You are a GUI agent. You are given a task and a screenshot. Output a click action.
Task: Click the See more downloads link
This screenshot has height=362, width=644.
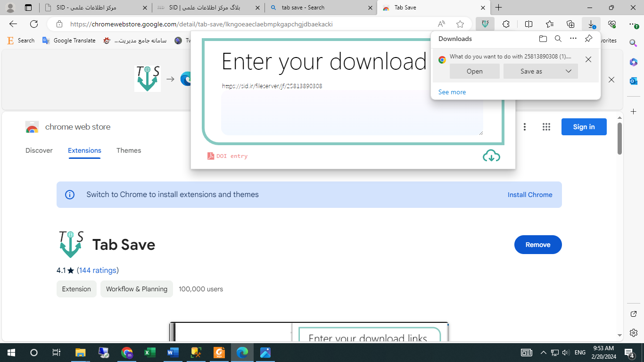coord(452,92)
